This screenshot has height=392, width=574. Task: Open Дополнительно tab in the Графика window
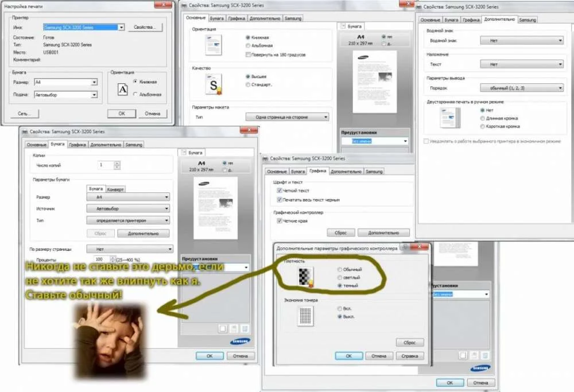point(346,171)
